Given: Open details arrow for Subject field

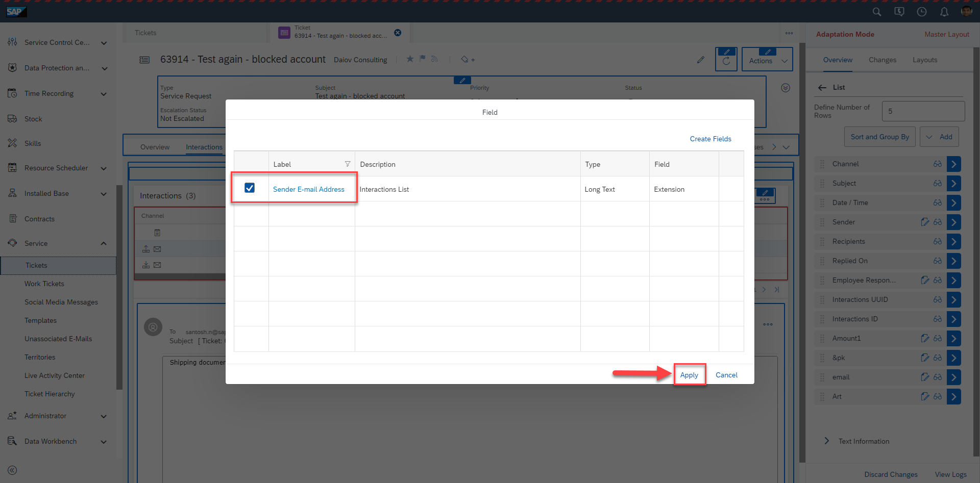Looking at the screenshot, I should (x=953, y=183).
